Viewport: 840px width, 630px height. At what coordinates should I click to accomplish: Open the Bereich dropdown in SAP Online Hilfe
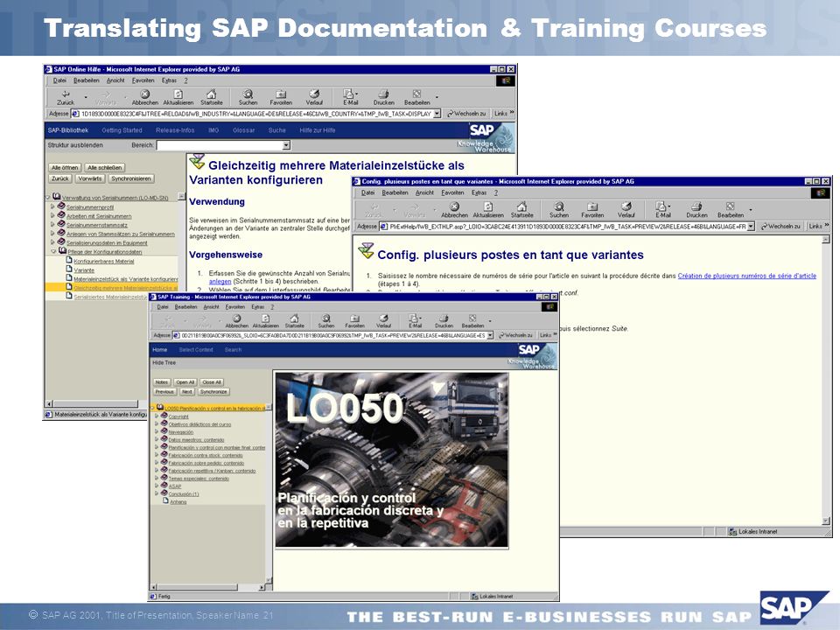[x=287, y=145]
